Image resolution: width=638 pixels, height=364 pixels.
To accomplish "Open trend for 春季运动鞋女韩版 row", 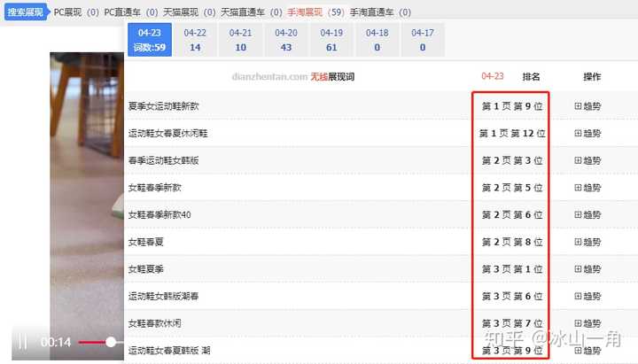I will [x=587, y=160].
